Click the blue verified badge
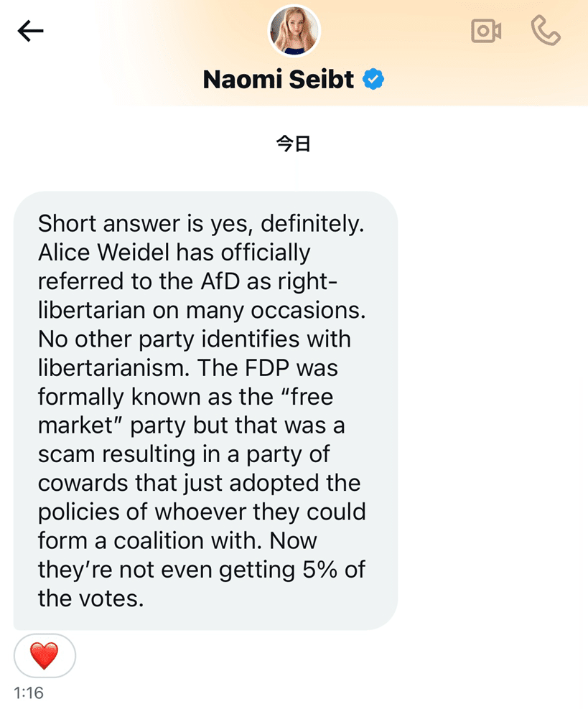The image size is (588, 709). 373,79
